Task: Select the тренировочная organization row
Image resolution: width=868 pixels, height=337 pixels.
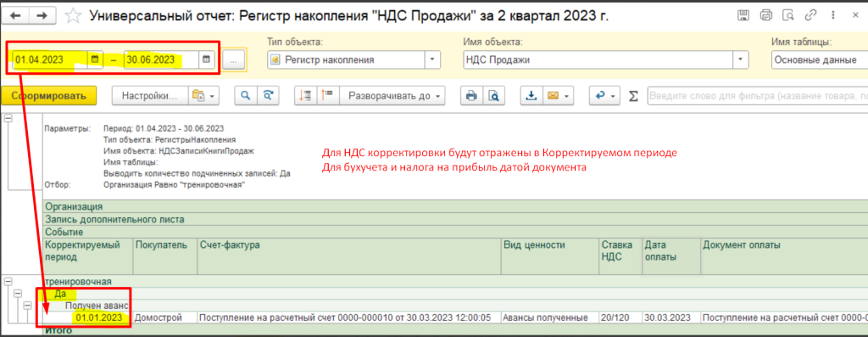Action: (455, 282)
